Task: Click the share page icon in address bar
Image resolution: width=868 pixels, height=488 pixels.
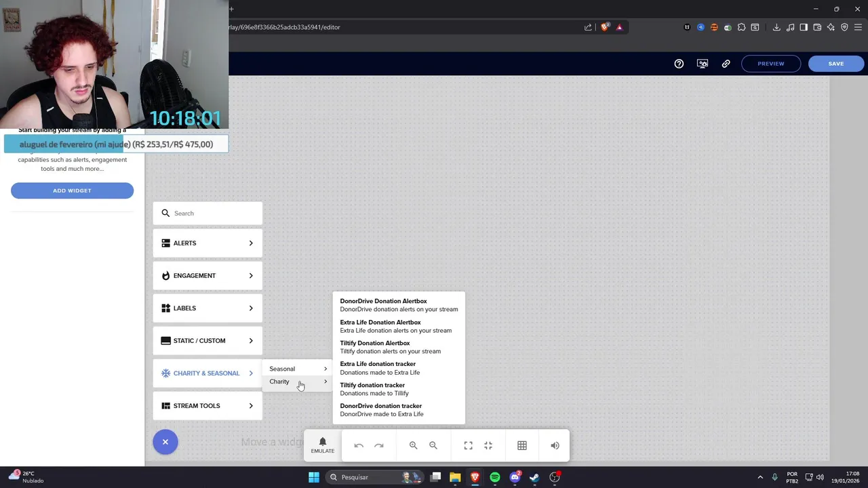Action: (588, 27)
